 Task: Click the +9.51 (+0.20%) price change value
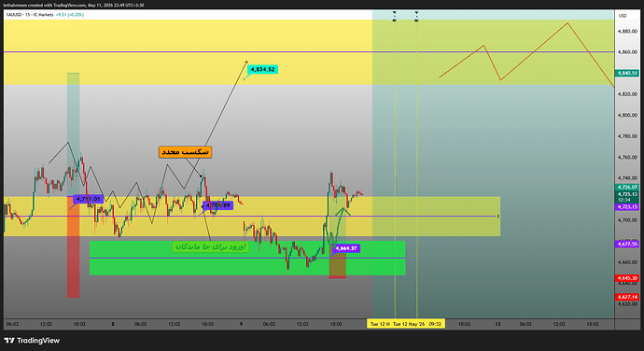(70, 15)
